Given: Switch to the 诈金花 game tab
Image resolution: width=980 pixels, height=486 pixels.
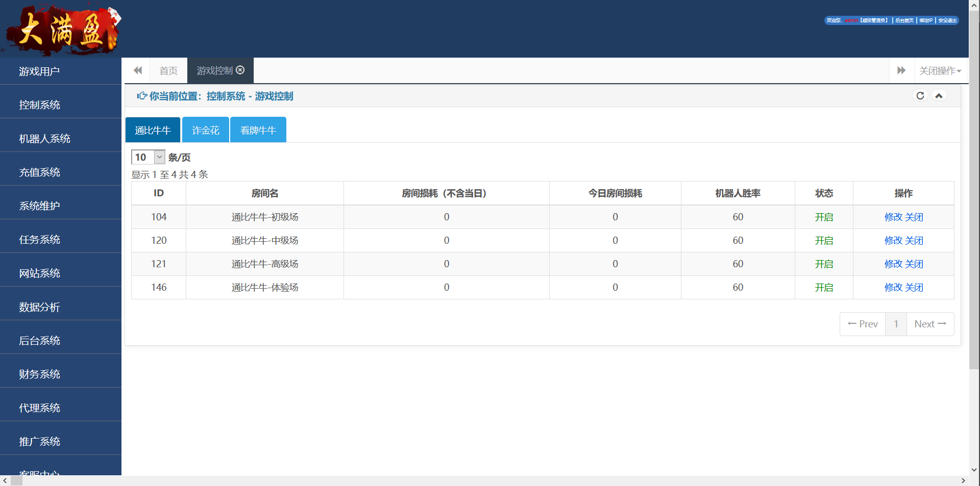Looking at the screenshot, I should [206, 130].
